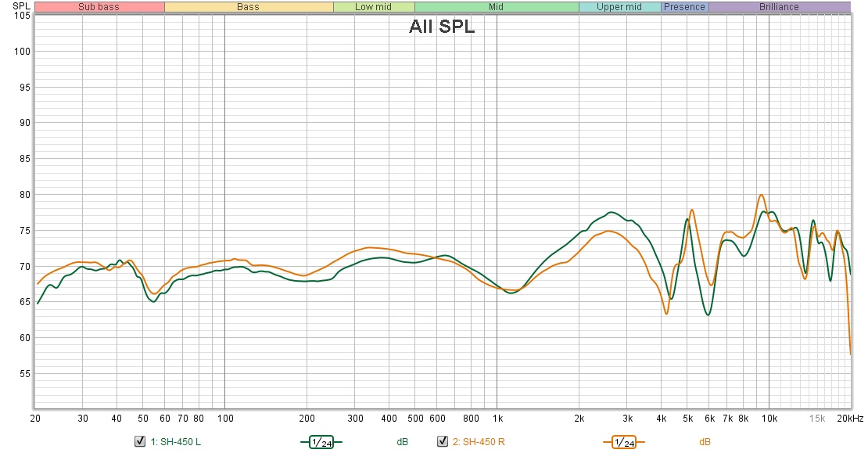Click the 'All SPL' graph title

pos(442,27)
